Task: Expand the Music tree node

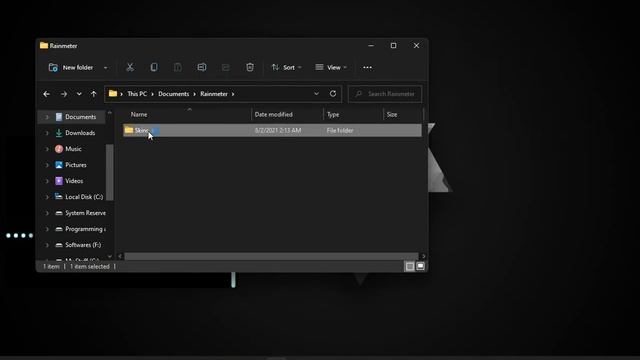Action: [47, 149]
